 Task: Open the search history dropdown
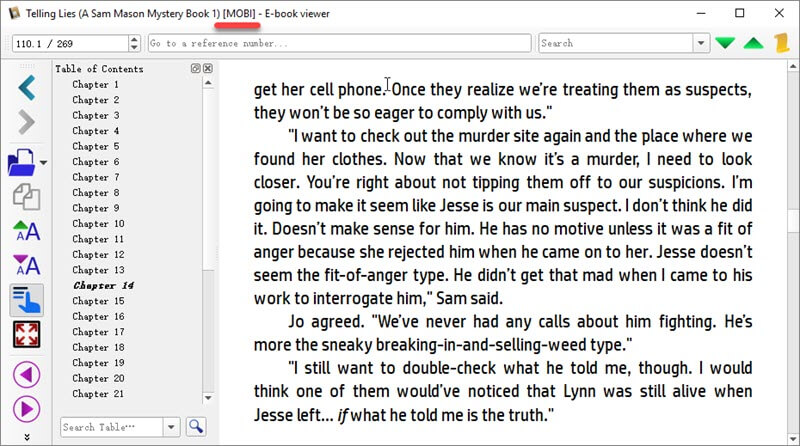701,43
